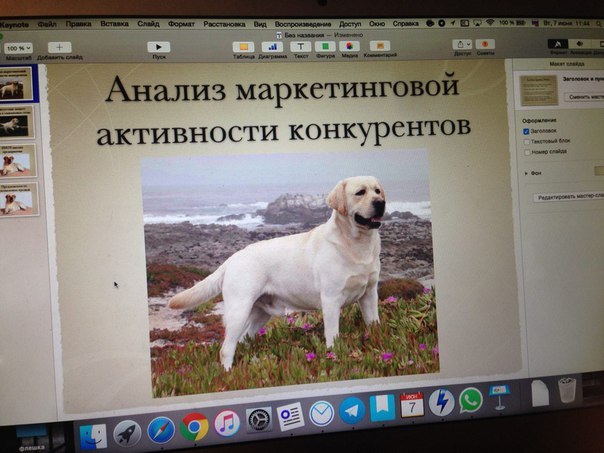This screenshot has width=604, height=453.
Task: Uncheck the Заголовок checkbox
Action: tap(527, 130)
